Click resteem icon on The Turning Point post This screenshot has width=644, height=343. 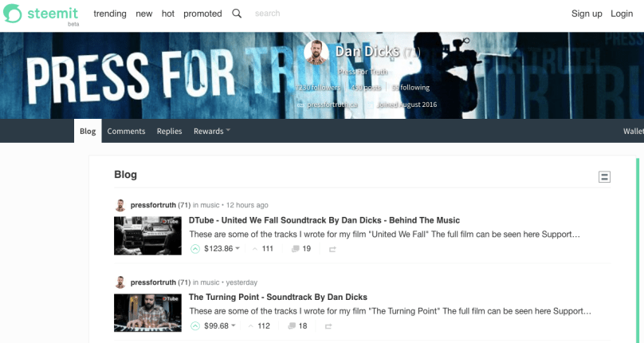(328, 325)
